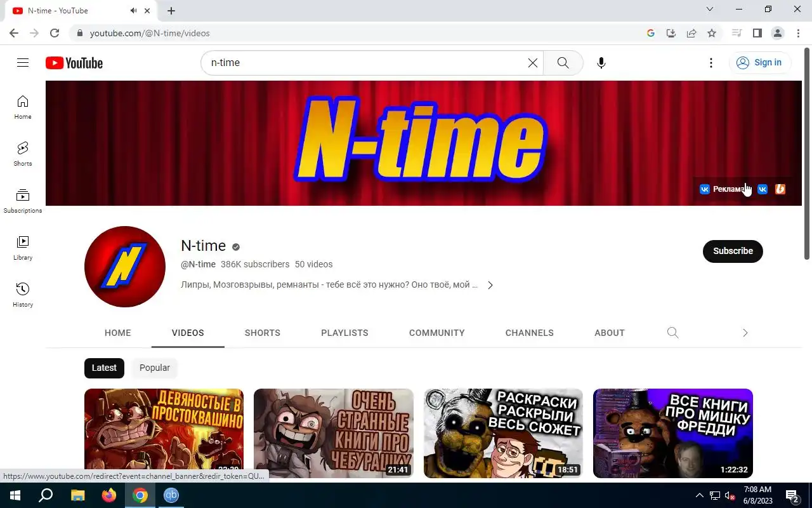Screen dimensions: 812x508
Task: Click the N-time channel avatar
Action: click(125, 267)
